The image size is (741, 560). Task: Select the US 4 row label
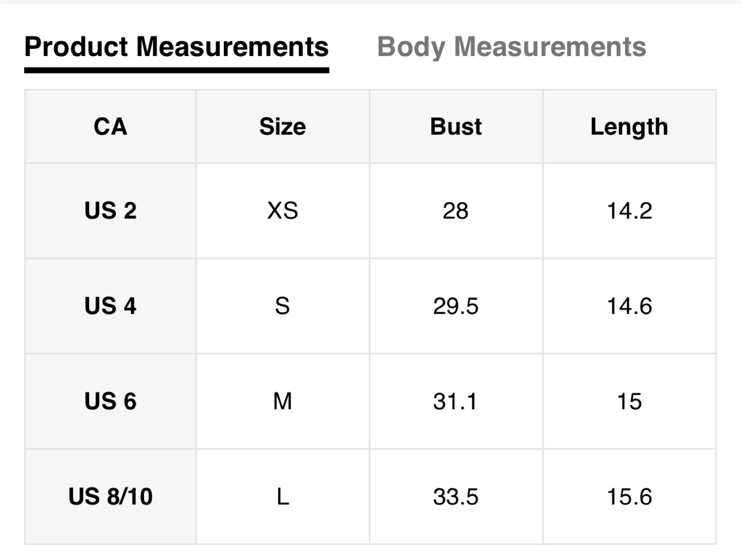coord(110,306)
